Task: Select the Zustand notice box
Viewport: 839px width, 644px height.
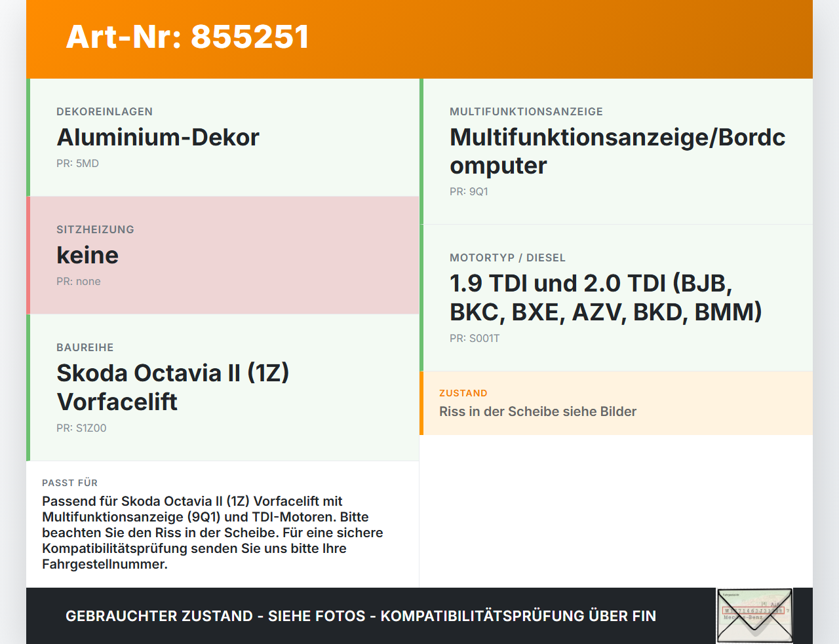Action: click(x=616, y=404)
